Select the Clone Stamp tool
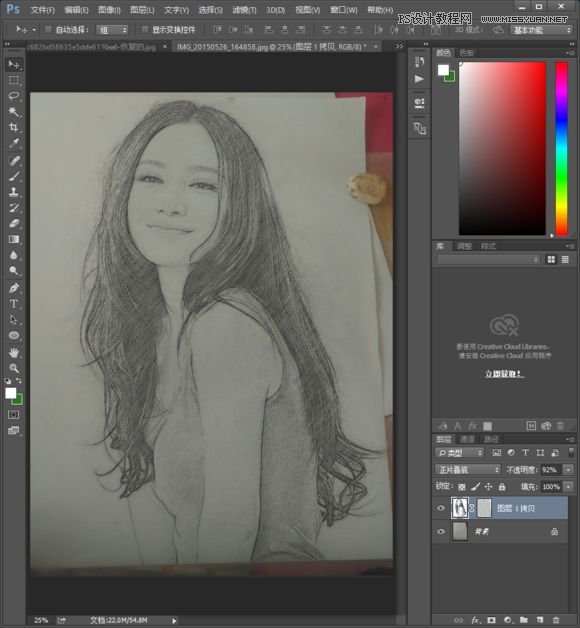The height and width of the screenshot is (628, 580). (x=14, y=192)
